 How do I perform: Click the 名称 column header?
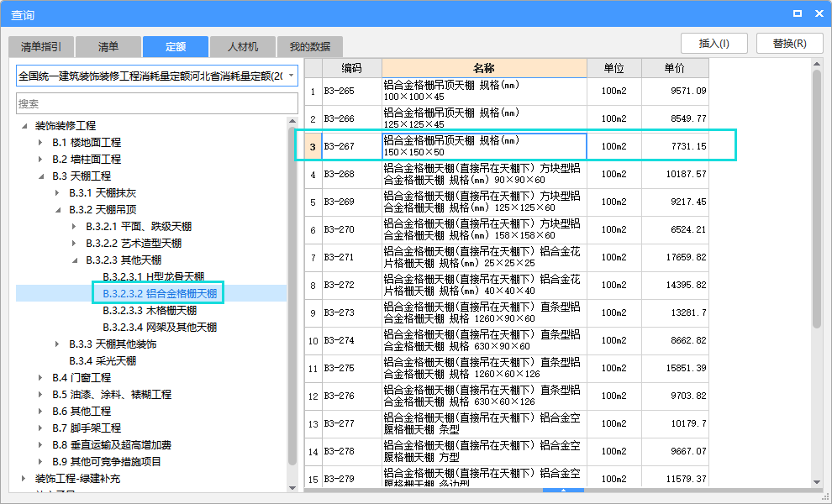click(x=484, y=68)
